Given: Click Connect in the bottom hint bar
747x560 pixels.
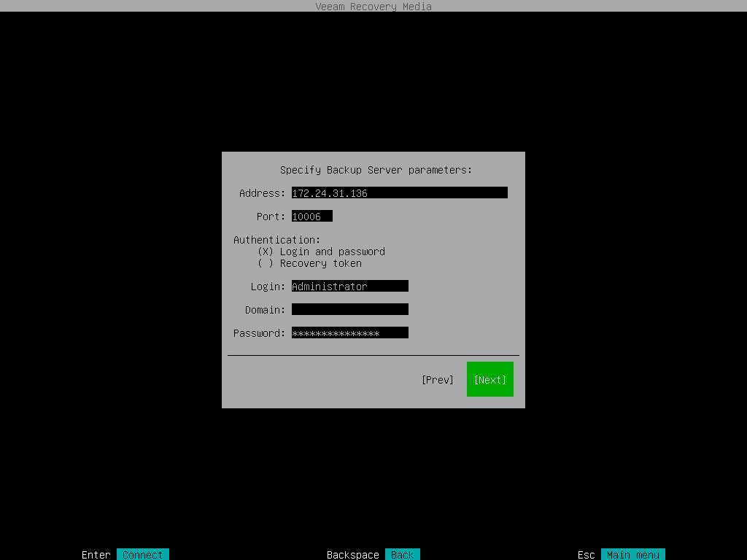Looking at the screenshot, I should 142,554.
